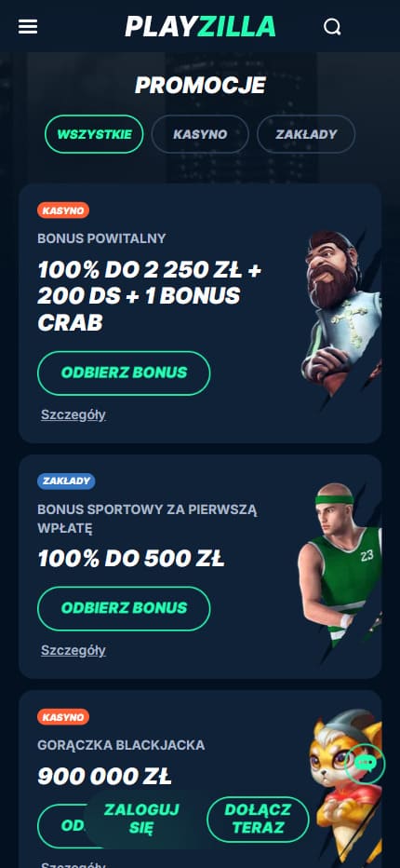
Task: Open the hamburger navigation menu
Action: click(28, 27)
